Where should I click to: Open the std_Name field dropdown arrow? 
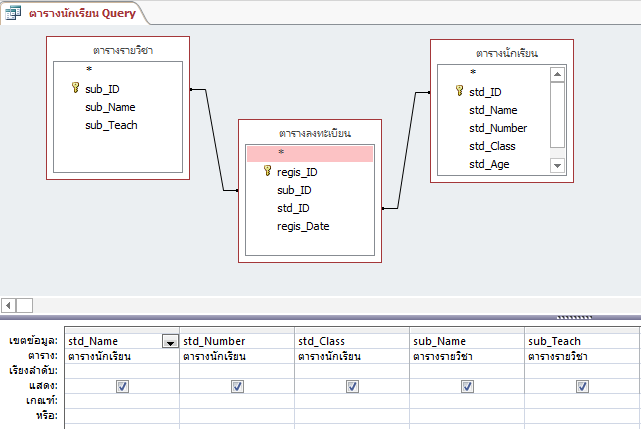170,342
